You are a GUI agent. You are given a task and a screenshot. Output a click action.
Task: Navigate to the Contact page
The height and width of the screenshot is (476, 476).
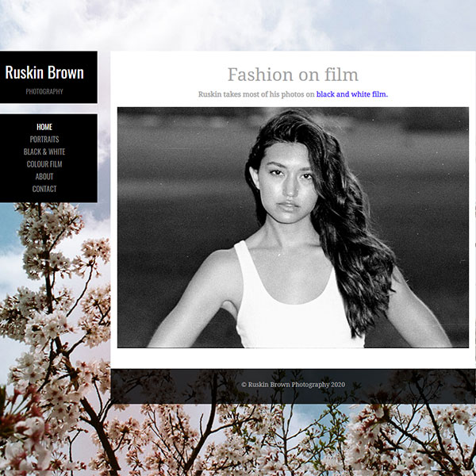(44, 189)
